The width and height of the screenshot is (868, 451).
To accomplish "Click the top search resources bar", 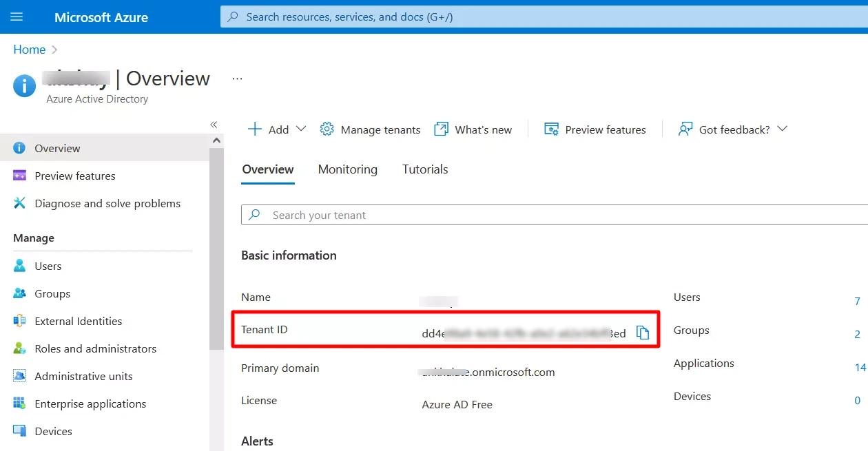I will (537, 17).
